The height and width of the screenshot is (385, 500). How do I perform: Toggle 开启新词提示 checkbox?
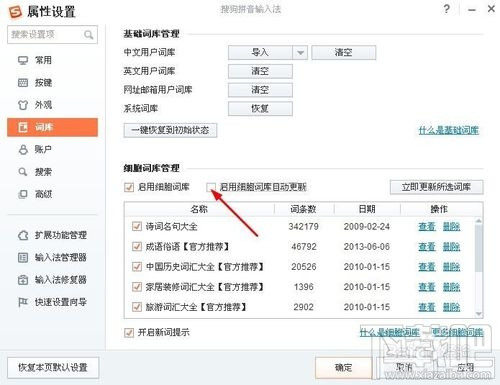(x=129, y=332)
